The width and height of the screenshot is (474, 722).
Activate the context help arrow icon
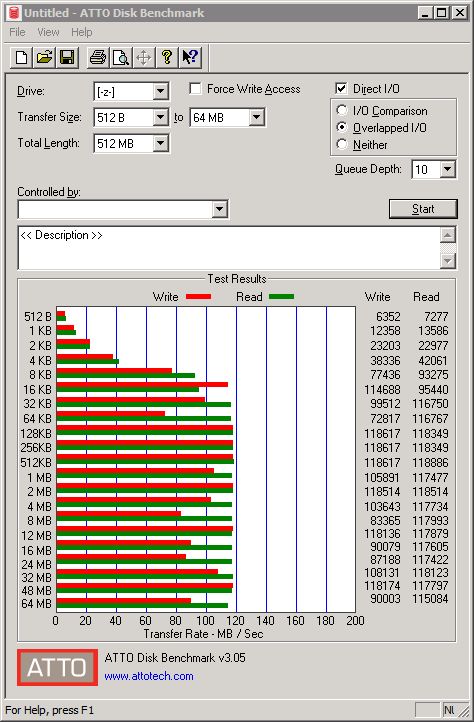coord(190,58)
